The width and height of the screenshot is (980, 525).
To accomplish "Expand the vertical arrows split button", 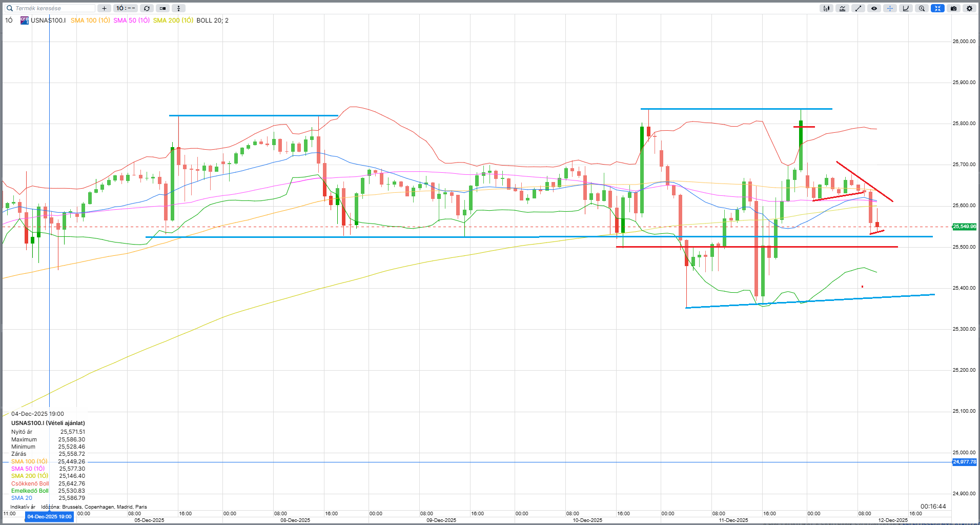I will (x=178, y=8).
